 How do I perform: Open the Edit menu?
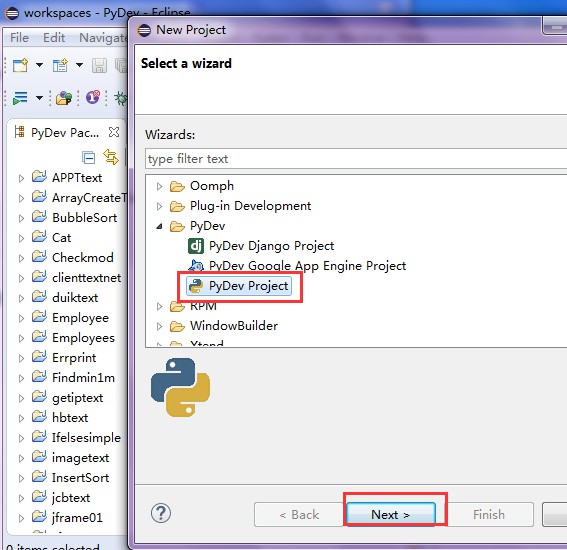54,38
